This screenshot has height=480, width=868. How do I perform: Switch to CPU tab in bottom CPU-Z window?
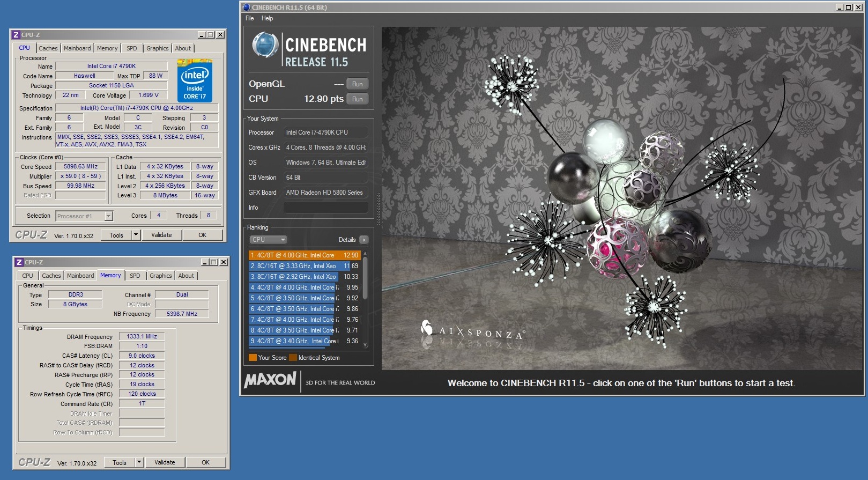(28, 276)
